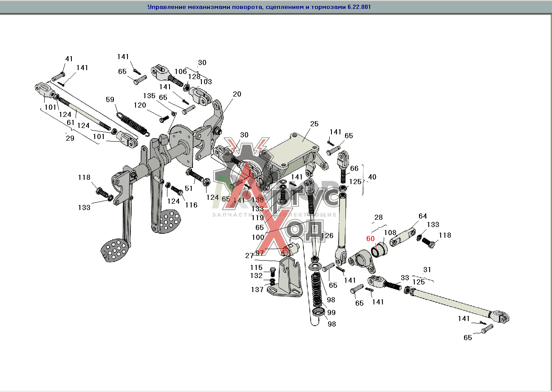Select callout 99 for the spring
This screenshot has height=392, width=552.
(331, 312)
